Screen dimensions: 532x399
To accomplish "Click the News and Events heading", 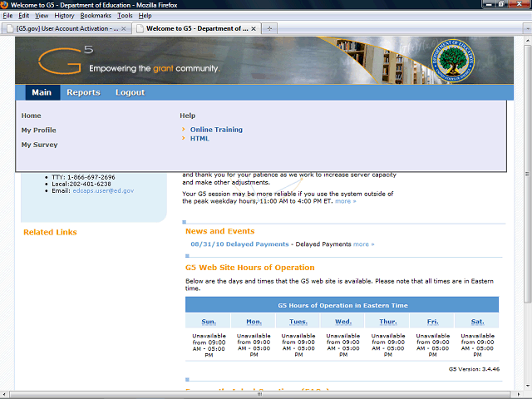I will 219,231.
